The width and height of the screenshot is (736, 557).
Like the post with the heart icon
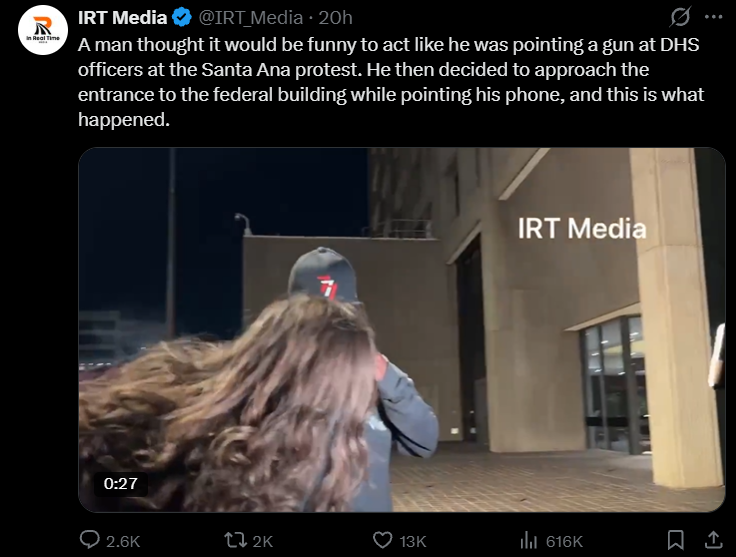pos(383,540)
